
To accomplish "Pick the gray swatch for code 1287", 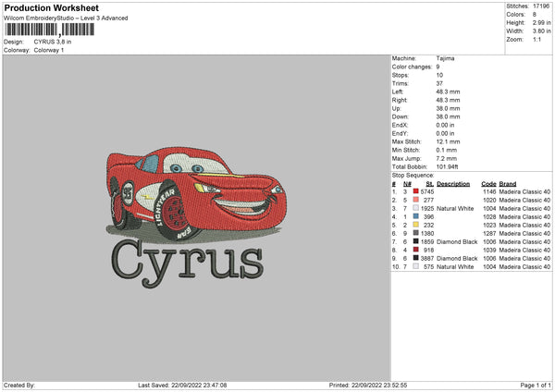I will click(417, 233).
